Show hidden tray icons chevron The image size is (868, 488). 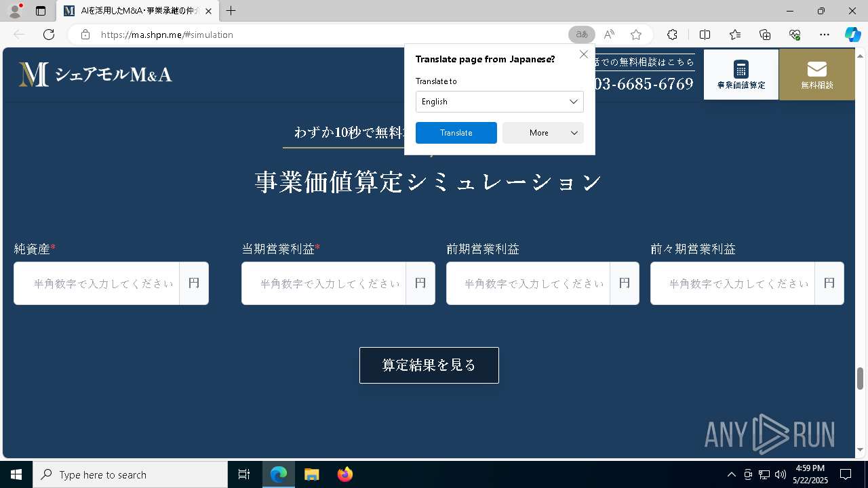[731, 474]
